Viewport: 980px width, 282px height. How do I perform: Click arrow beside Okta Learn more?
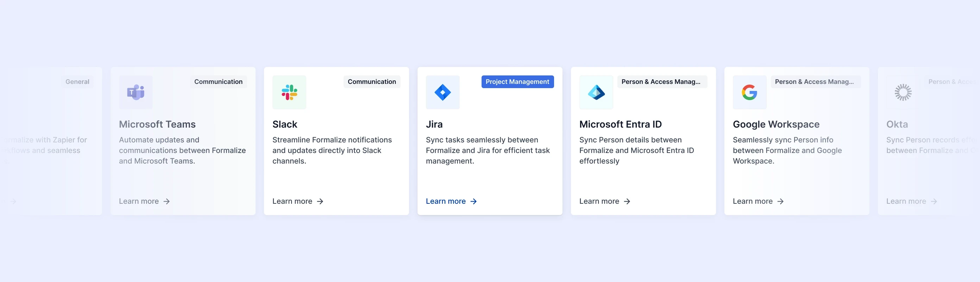pyautogui.click(x=934, y=201)
